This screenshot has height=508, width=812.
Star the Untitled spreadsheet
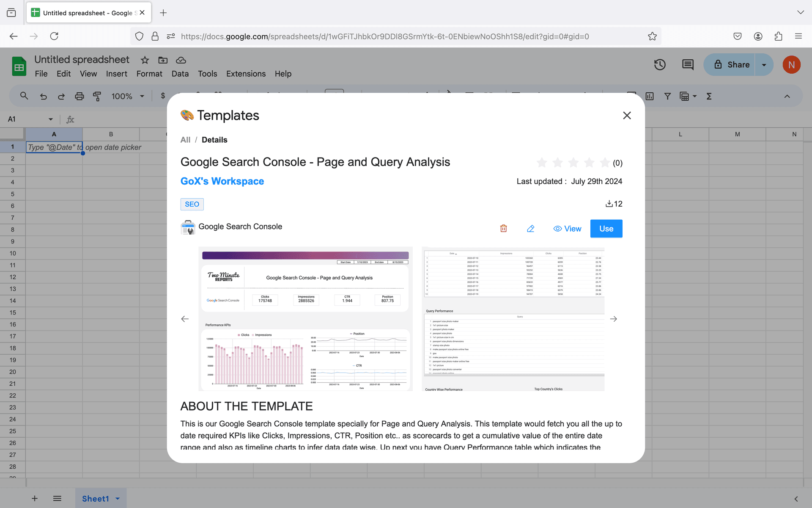tap(145, 60)
